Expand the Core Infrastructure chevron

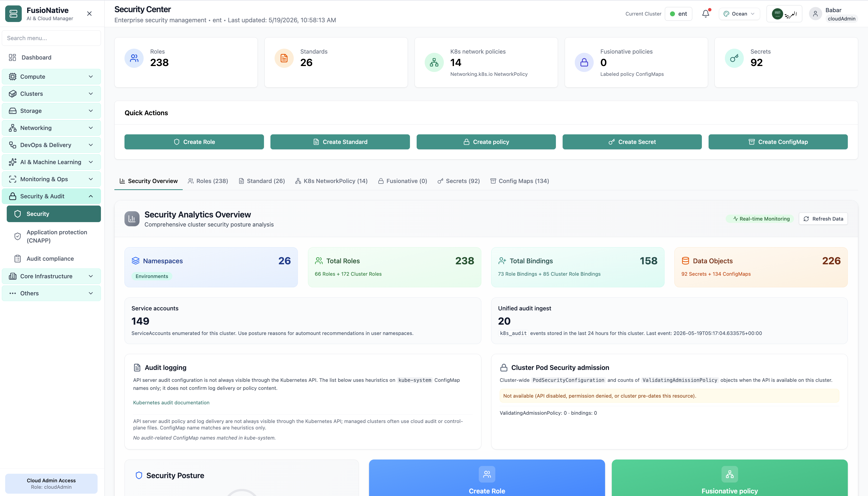coord(91,276)
